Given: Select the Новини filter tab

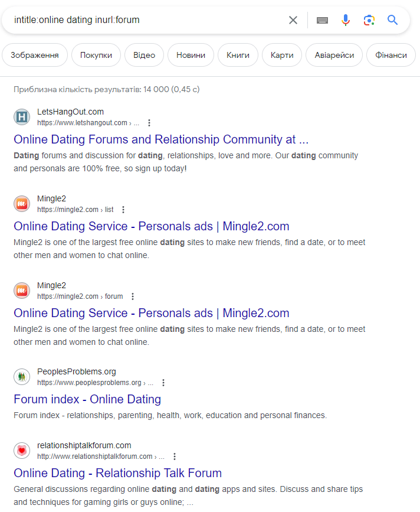Looking at the screenshot, I should [x=191, y=55].
